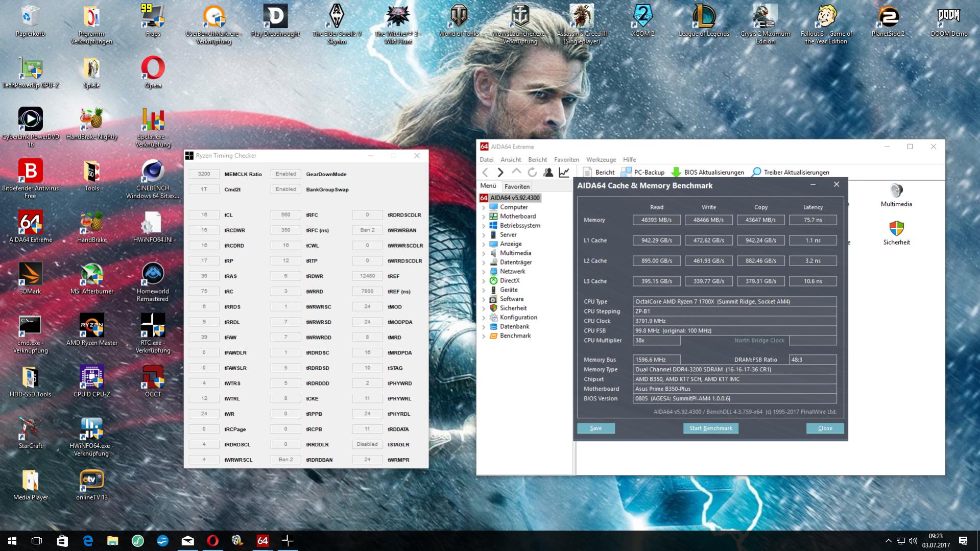Screen dimensions: 980x551
Task: Expand the Konfiguration tree node
Action: tap(484, 318)
